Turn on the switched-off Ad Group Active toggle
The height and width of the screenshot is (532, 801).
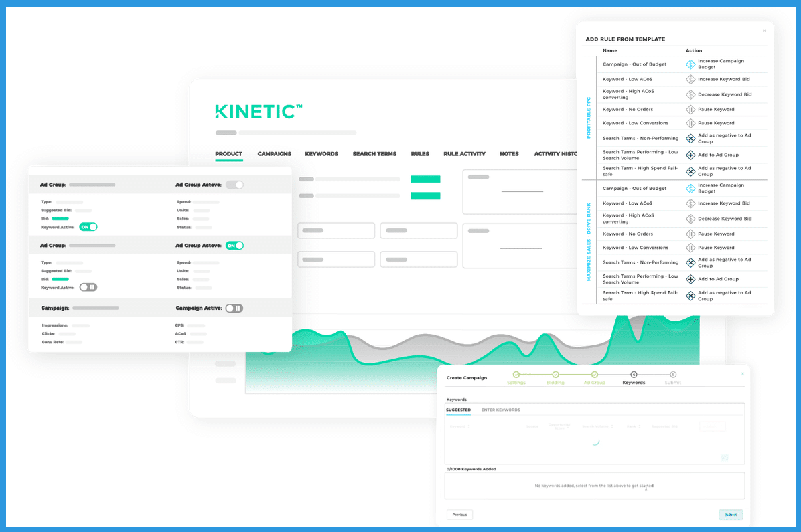click(x=234, y=185)
